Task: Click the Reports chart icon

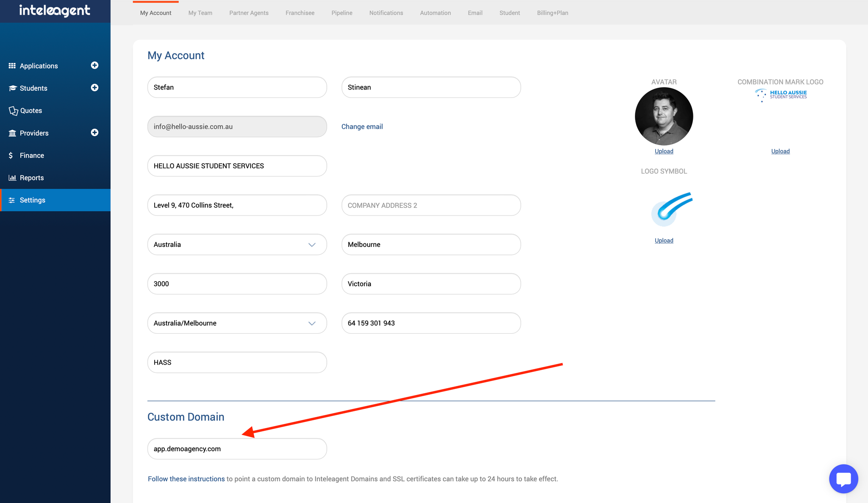Action: point(12,178)
